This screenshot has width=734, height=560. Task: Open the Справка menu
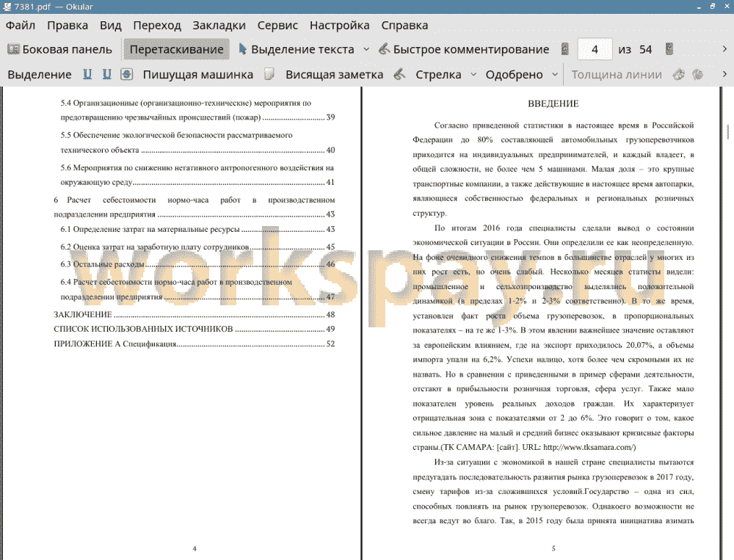click(x=404, y=25)
